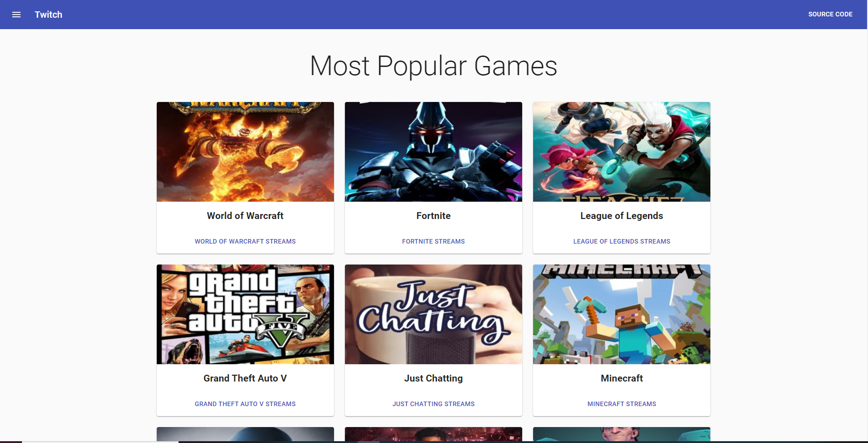Open the hamburger navigation menu
The image size is (868, 443).
point(16,15)
